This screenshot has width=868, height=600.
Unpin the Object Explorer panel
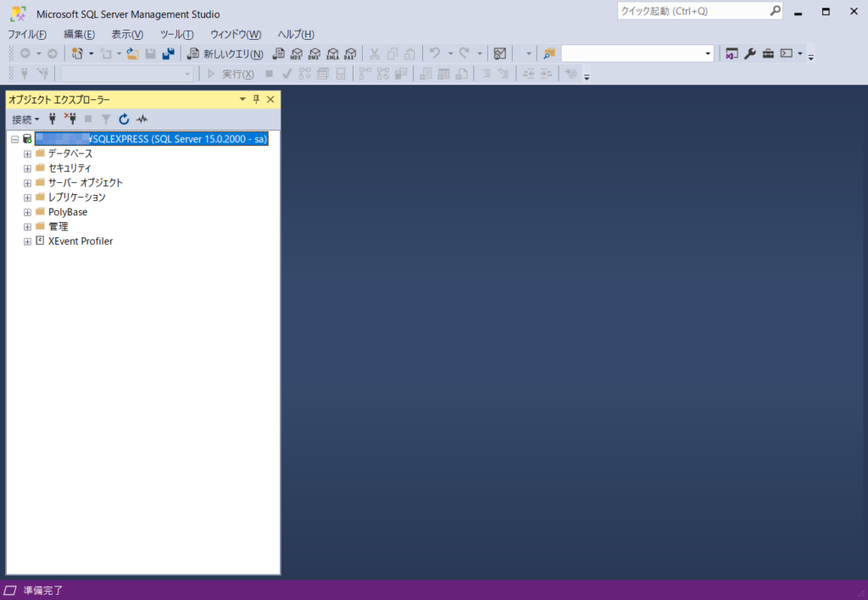coord(256,98)
